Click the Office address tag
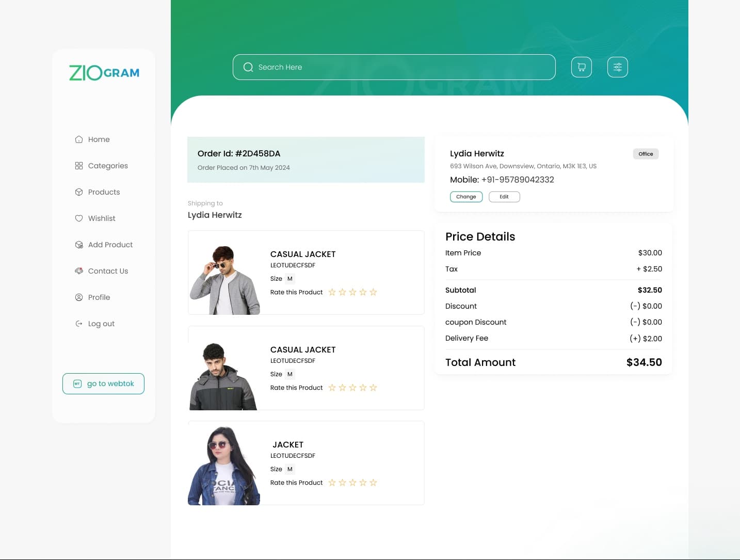This screenshot has width=740, height=560. pyautogui.click(x=646, y=154)
